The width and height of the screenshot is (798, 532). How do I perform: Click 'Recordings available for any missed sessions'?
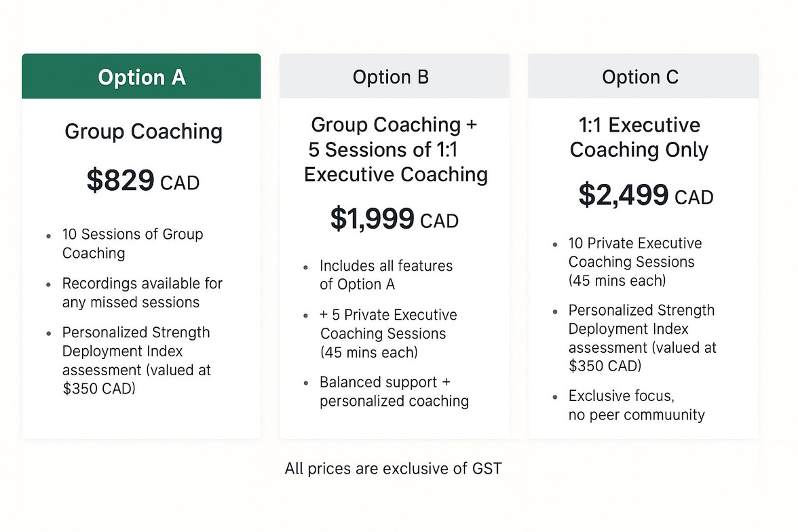(x=142, y=292)
